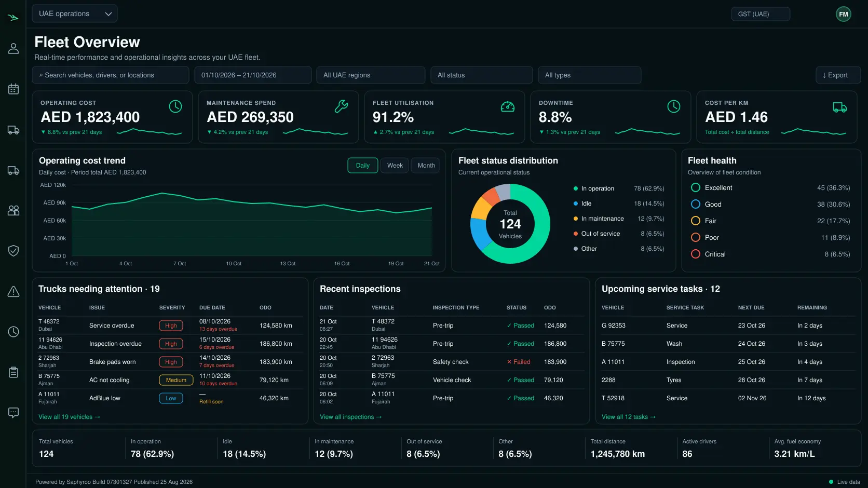Open the chat messages sidebar icon

tap(13, 413)
